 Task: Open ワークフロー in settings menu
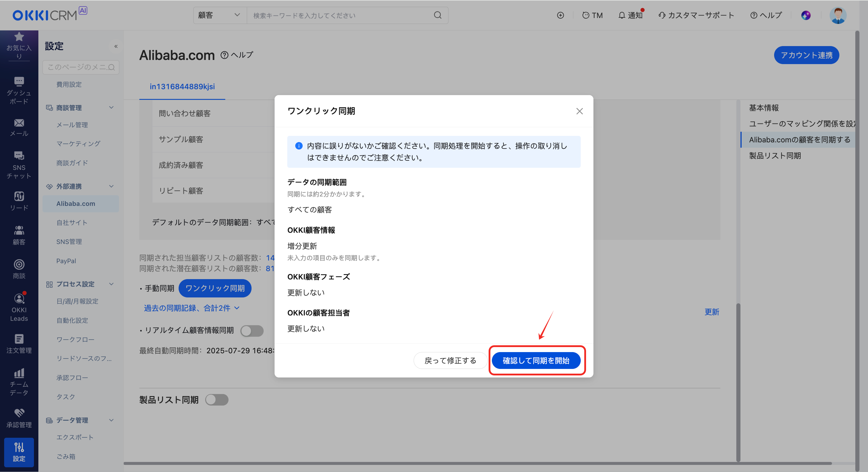(75, 339)
